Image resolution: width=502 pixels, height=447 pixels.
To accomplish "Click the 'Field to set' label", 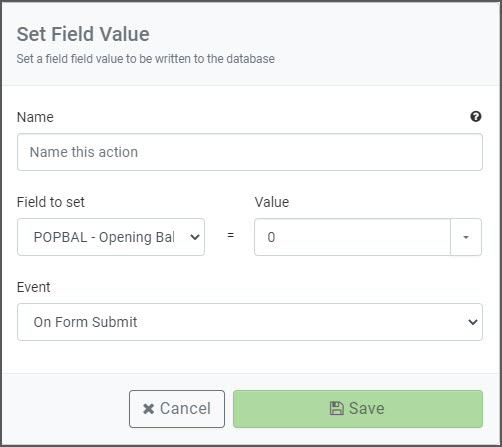I will (x=51, y=202).
